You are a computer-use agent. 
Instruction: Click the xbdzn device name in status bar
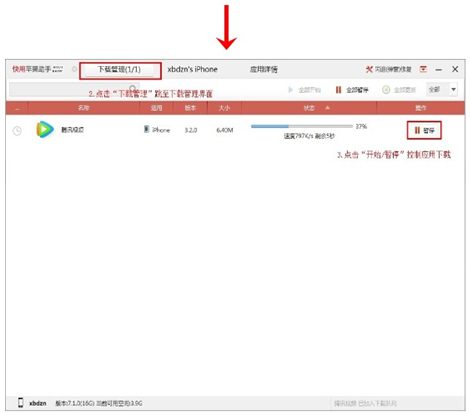(38, 403)
